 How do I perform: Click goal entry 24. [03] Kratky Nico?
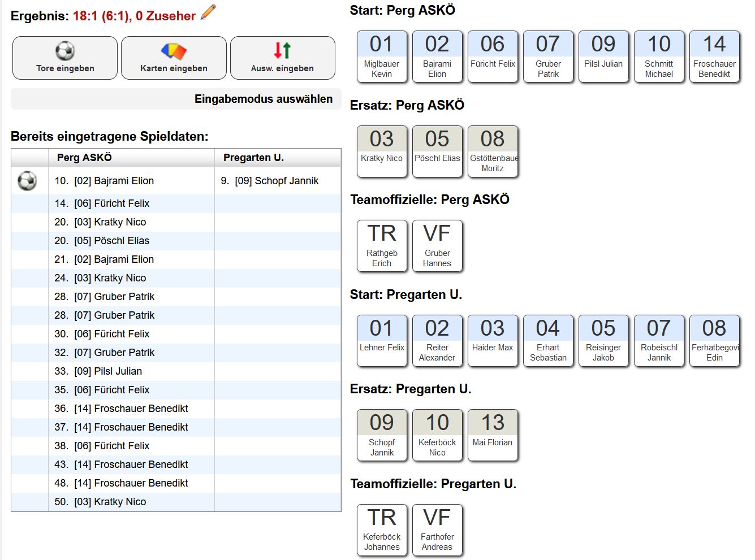click(x=100, y=278)
